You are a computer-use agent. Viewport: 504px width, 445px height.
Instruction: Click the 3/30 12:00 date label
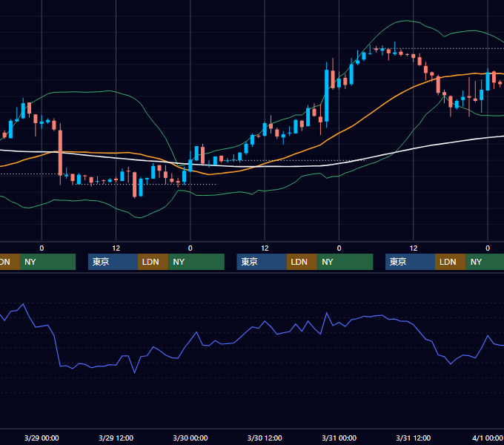[265, 438]
